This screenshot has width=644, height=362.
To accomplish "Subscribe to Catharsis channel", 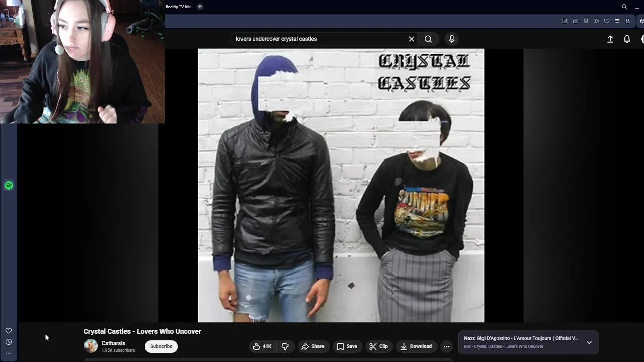I will click(161, 346).
